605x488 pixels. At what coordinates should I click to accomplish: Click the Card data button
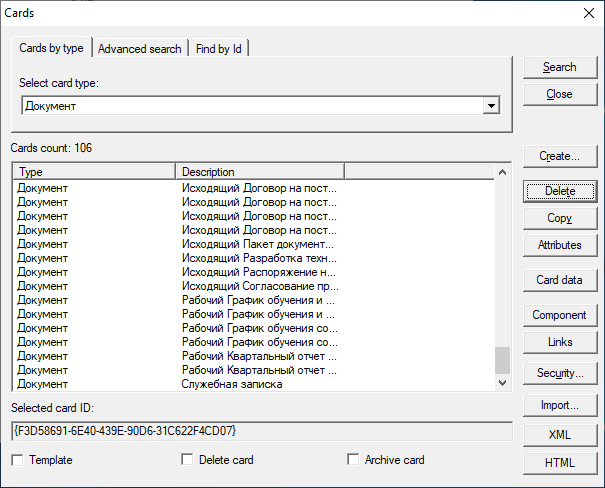tap(559, 280)
